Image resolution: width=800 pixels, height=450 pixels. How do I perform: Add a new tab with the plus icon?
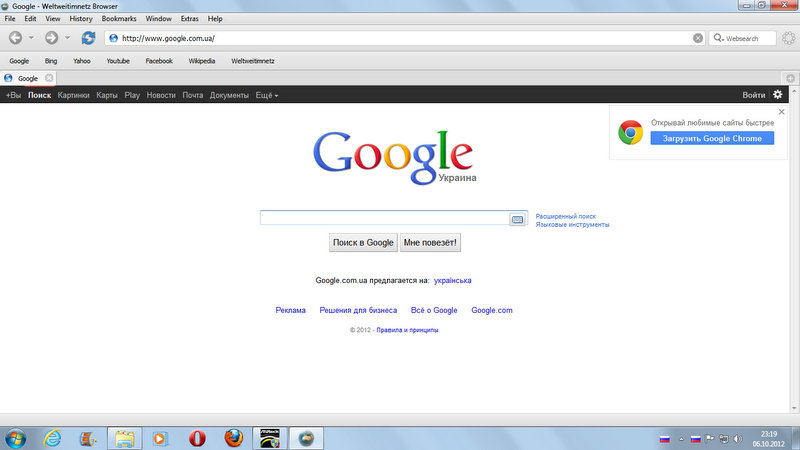[790, 78]
